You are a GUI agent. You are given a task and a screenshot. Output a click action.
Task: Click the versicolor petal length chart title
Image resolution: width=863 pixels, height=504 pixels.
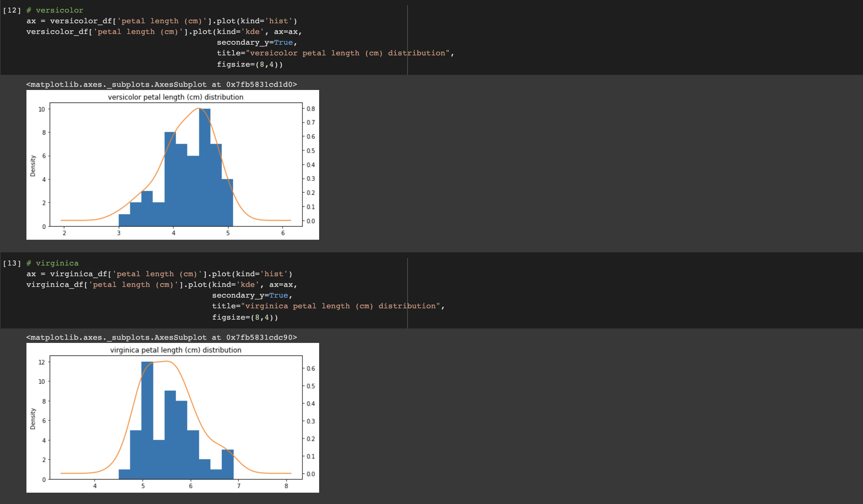click(x=175, y=97)
